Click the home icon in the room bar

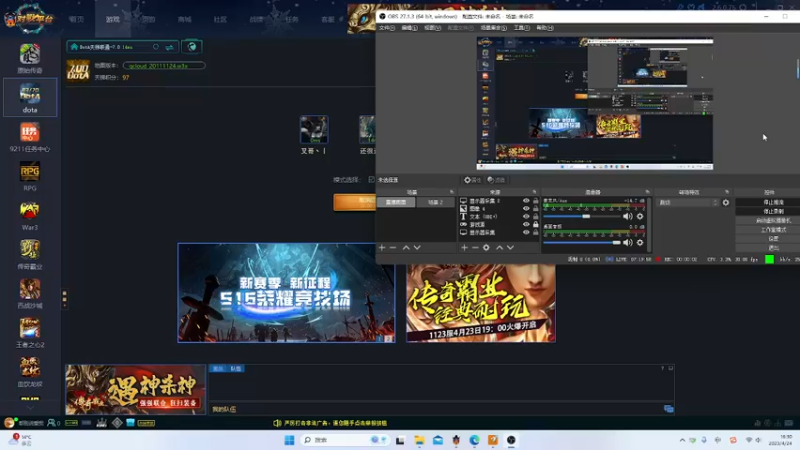pyautogui.click(x=74, y=47)
